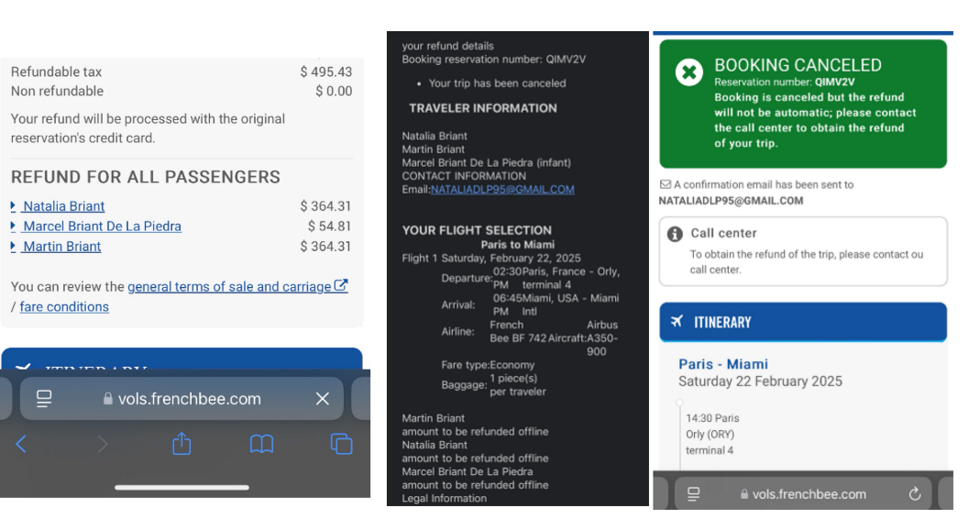The height and width of the screenshot is (519, 980).
Task: Tap the Safari back arrow
Action: click(21, 445)
